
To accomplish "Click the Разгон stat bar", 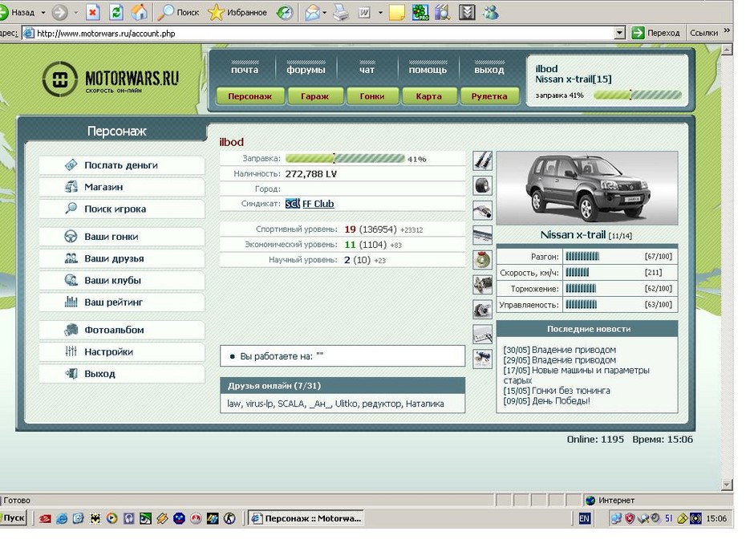I will point(582,257).
